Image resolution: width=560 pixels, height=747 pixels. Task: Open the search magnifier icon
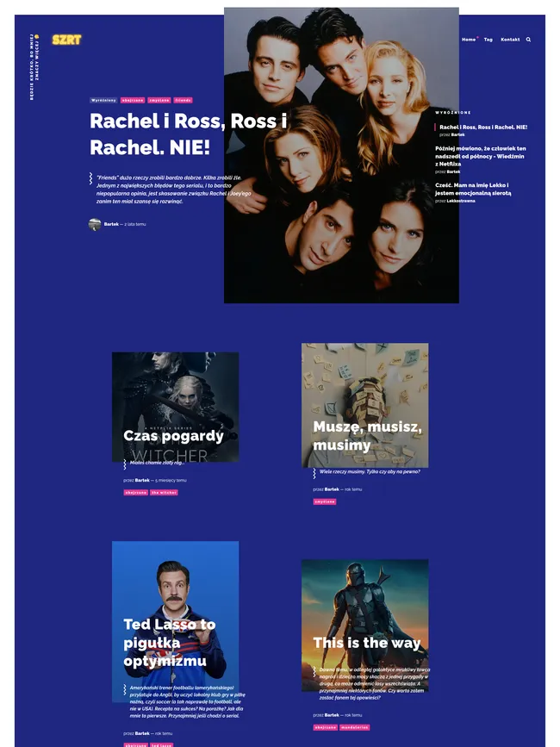pos(528,40)
